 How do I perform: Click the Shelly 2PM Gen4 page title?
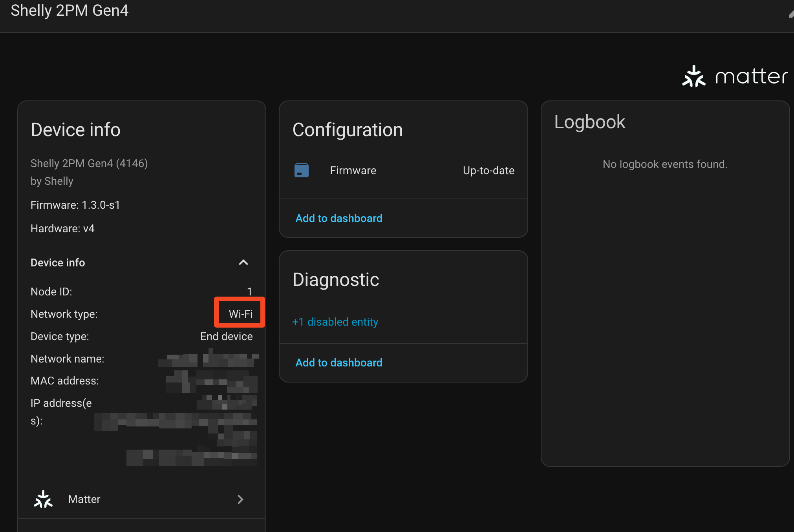click(70, 11)
